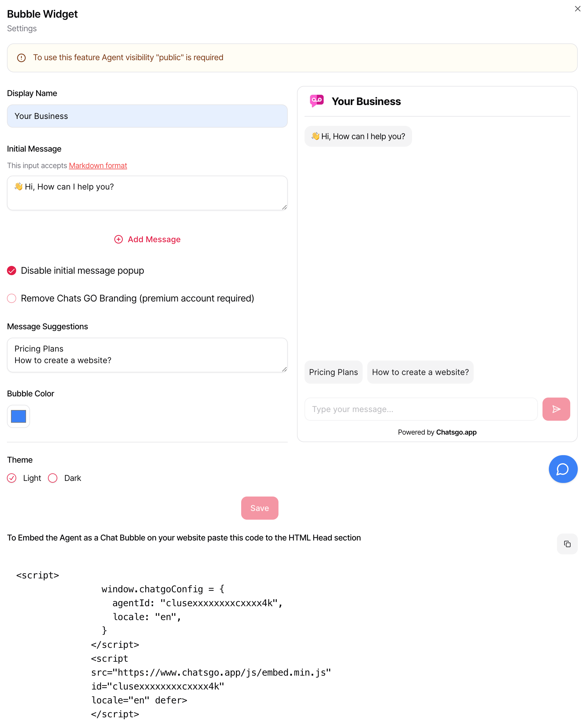
Task: Toggle Disable initial message popup checkbox
Action: (12, 271)
